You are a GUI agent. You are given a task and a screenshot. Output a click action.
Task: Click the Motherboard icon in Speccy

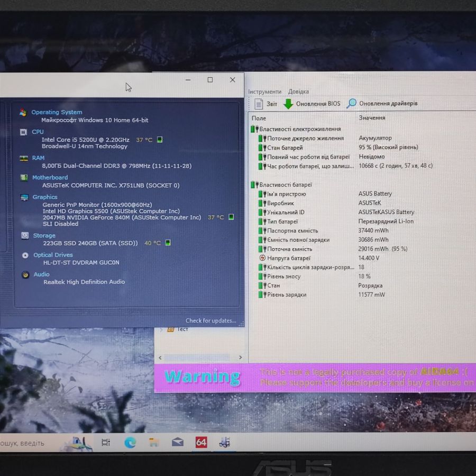(x=24, y=178)
